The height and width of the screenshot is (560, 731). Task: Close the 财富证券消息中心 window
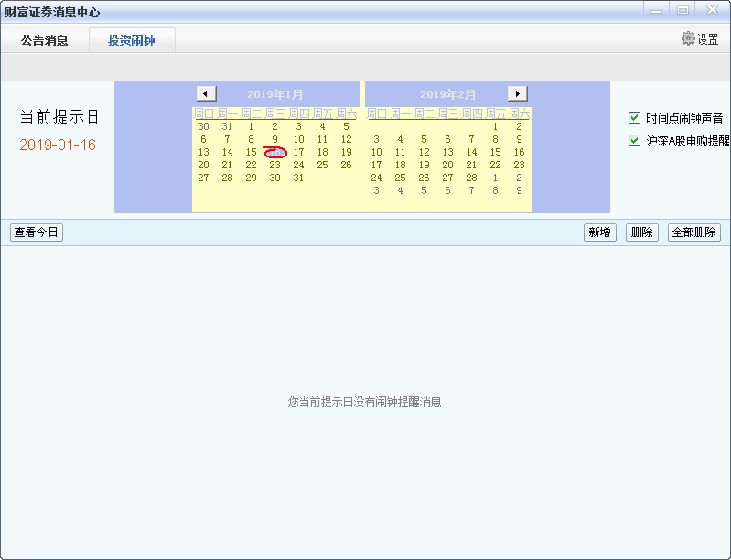pos(711,10)
